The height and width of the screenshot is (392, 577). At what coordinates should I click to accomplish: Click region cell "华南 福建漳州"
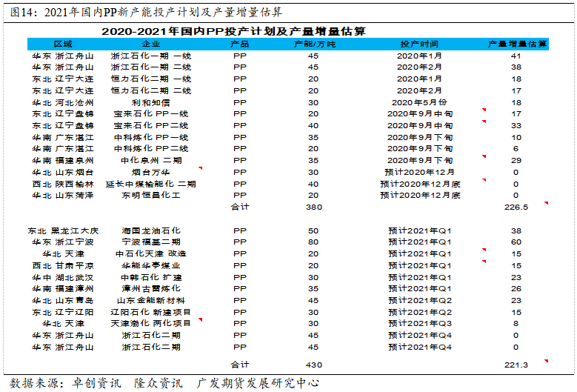pos(63,288)
